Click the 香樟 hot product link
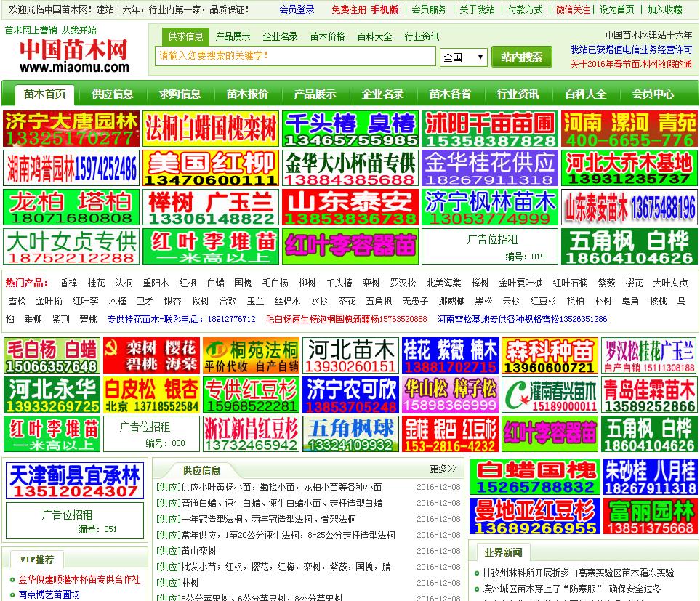This screenshot has width=700, height=601. [x=69, y=283]
